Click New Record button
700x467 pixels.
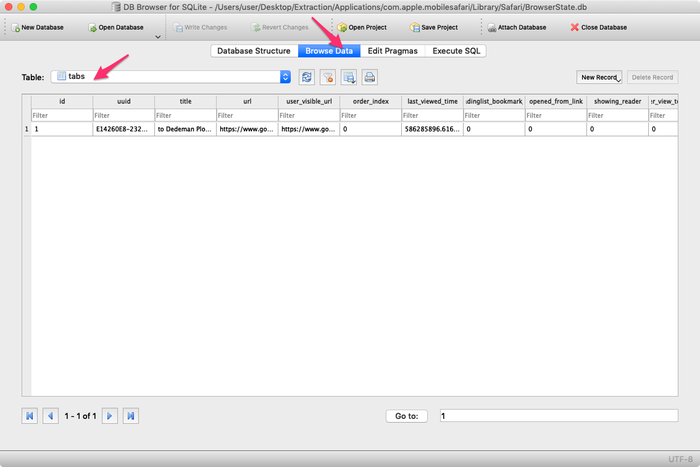(599, 77)
